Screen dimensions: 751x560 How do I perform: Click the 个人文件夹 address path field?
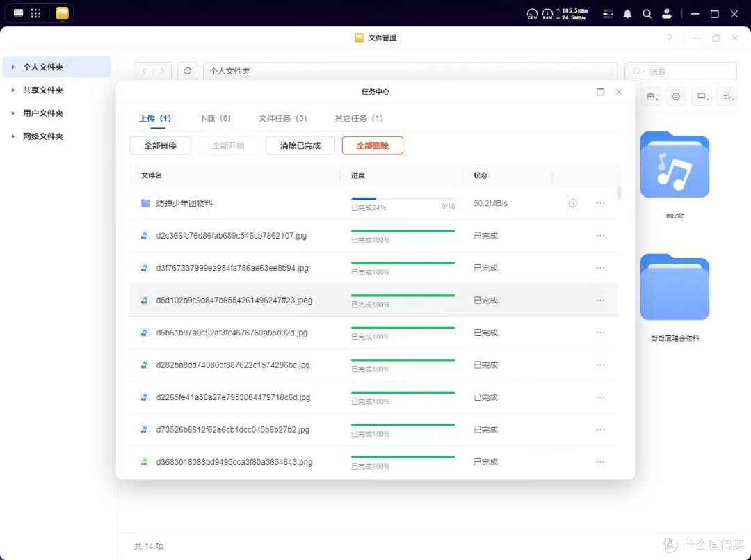(x=410, y=71)
